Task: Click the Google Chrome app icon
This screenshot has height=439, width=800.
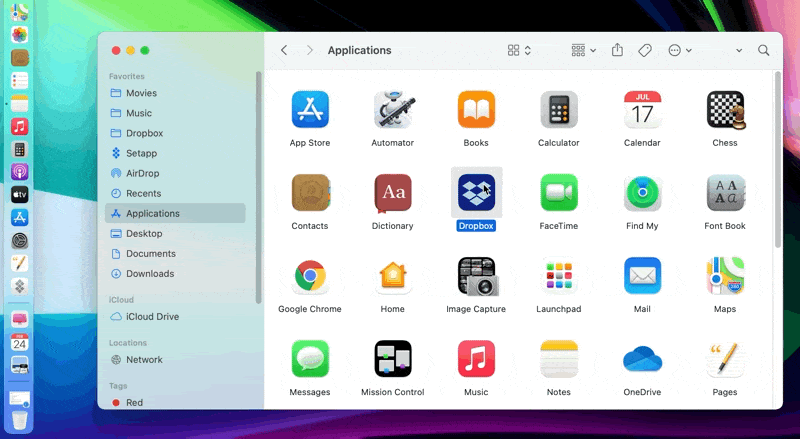Action: pyautogui.click(x=310, y=276)
